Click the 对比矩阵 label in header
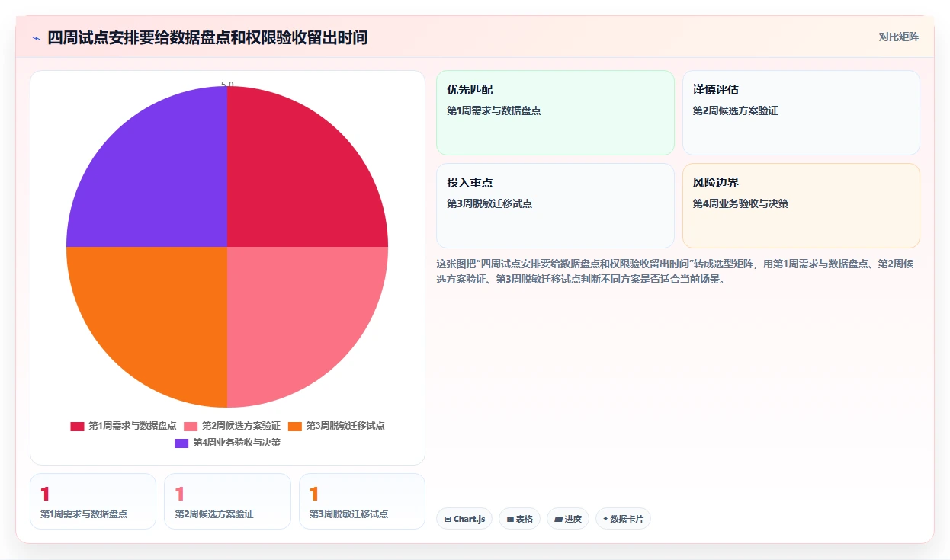The height and width of the screenshot is (560, 950). pyautogui.click(x=899, y=37)
